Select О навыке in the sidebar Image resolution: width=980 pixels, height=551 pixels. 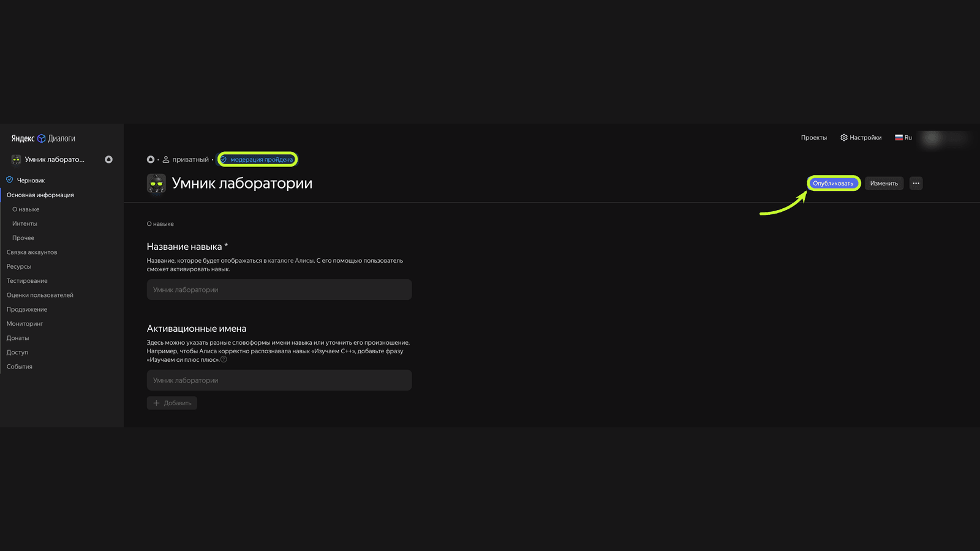pos(26,209)
